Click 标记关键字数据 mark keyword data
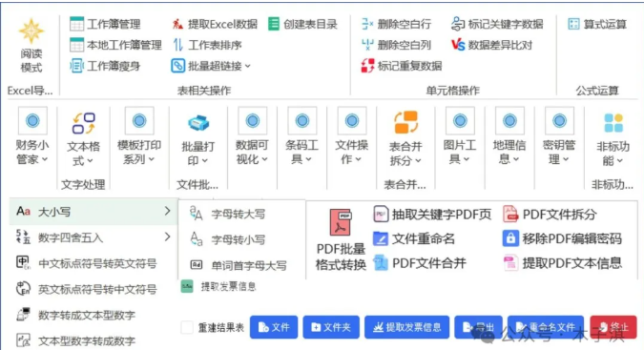 [497, 24]
